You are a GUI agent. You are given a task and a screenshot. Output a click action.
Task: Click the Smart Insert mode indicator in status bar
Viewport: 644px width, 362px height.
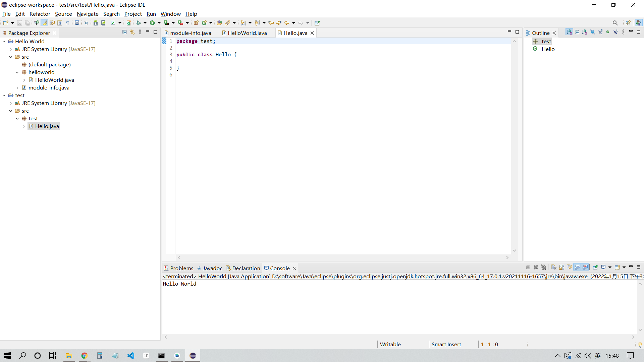(x=446, y=344)
